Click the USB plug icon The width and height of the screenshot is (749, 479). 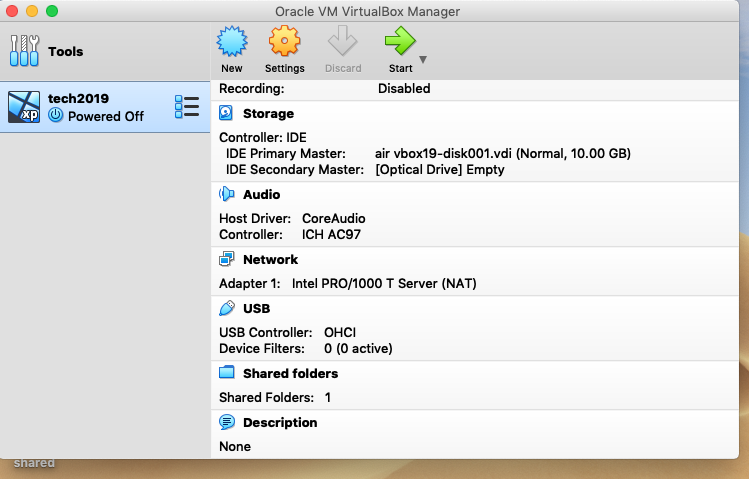(227, 308)
